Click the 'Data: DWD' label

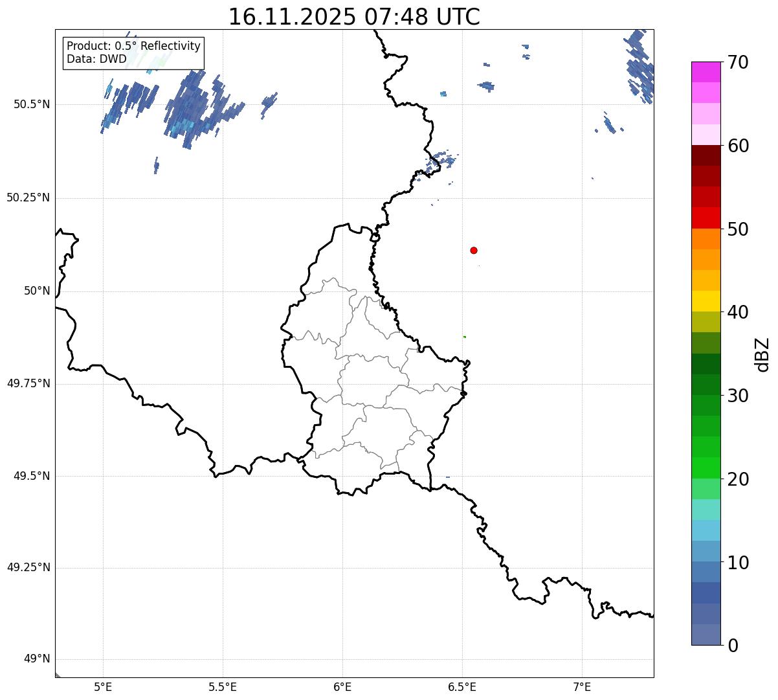pos(96,60)
